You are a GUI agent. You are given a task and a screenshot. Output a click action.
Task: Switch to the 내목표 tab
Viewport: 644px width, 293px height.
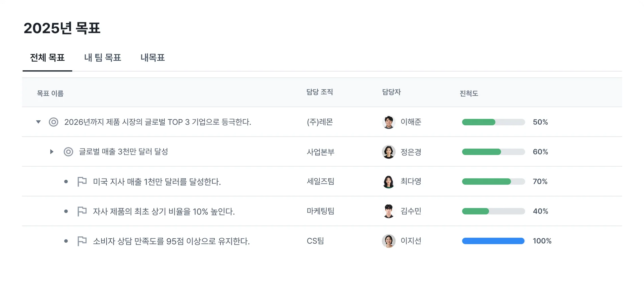pyautogui.click(x=153, y=58)
